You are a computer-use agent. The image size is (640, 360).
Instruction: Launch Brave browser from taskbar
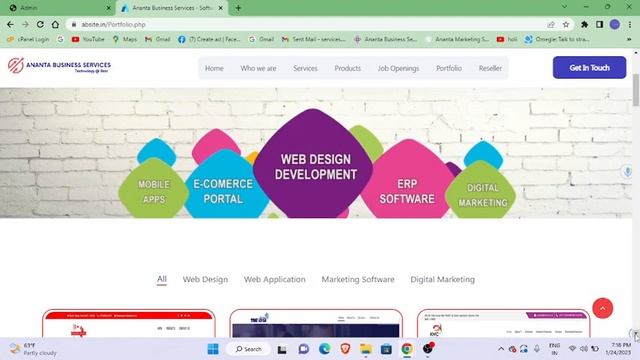[345, 349]
